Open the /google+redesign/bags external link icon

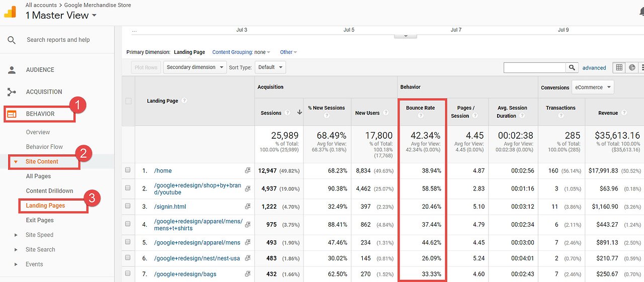(x=248, y=273)
